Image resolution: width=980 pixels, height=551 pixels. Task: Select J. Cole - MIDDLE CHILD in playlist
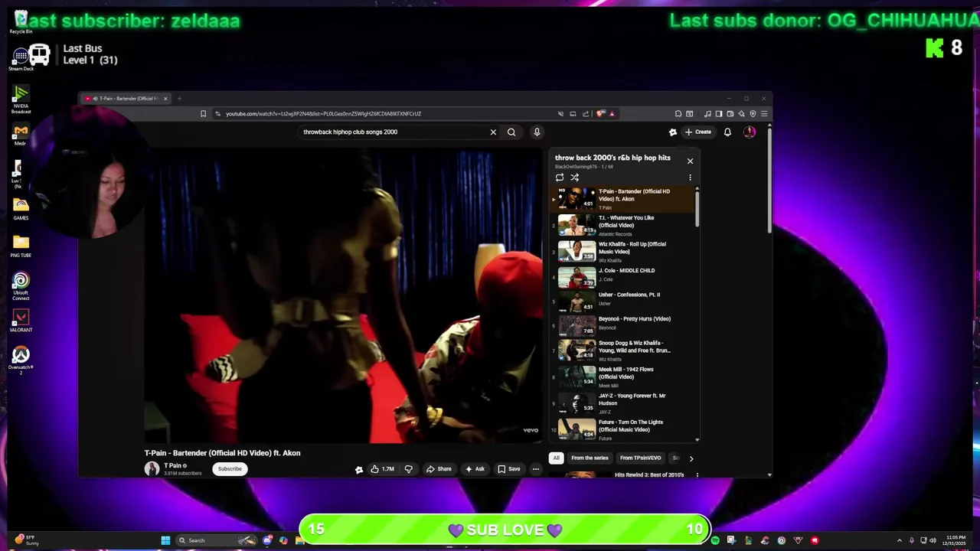coord(623,276)
